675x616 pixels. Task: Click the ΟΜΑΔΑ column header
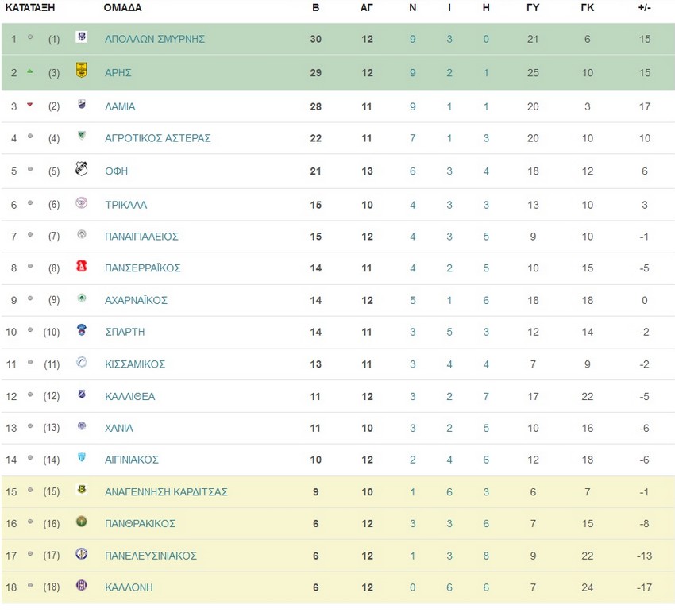pos(122,8)
